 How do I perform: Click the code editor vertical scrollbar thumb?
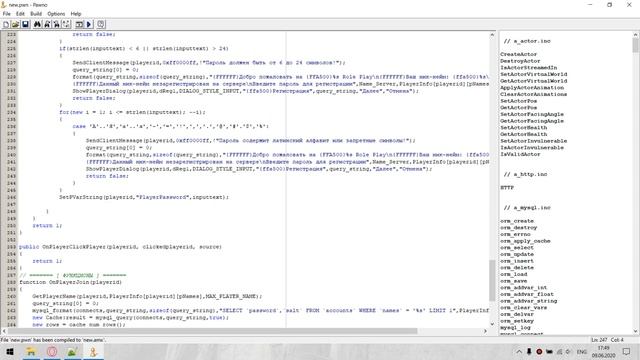tap(492, 280)
